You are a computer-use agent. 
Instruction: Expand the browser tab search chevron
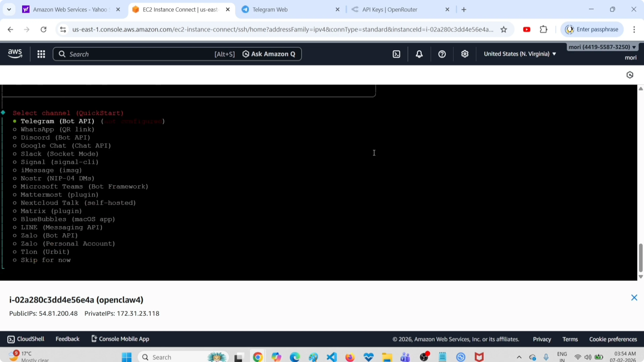tap(9, 9)
